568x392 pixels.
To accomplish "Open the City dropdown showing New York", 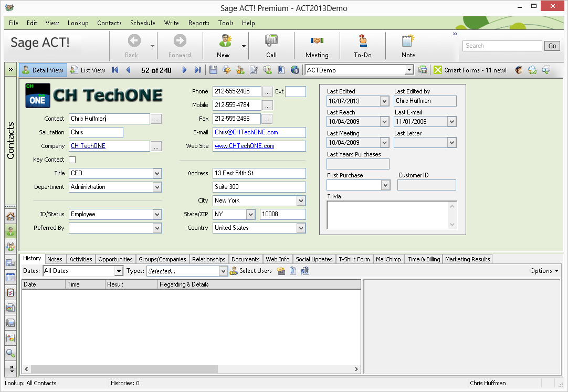I will 301,200.
